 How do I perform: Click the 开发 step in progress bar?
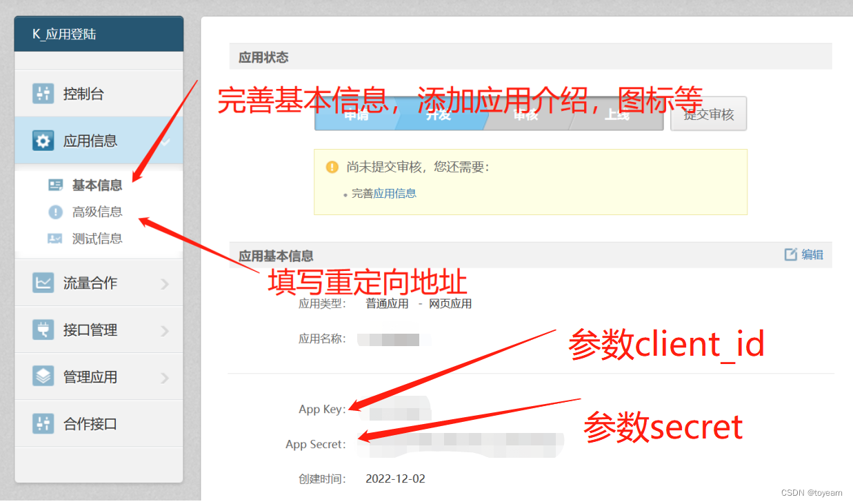tap(439, 114)
